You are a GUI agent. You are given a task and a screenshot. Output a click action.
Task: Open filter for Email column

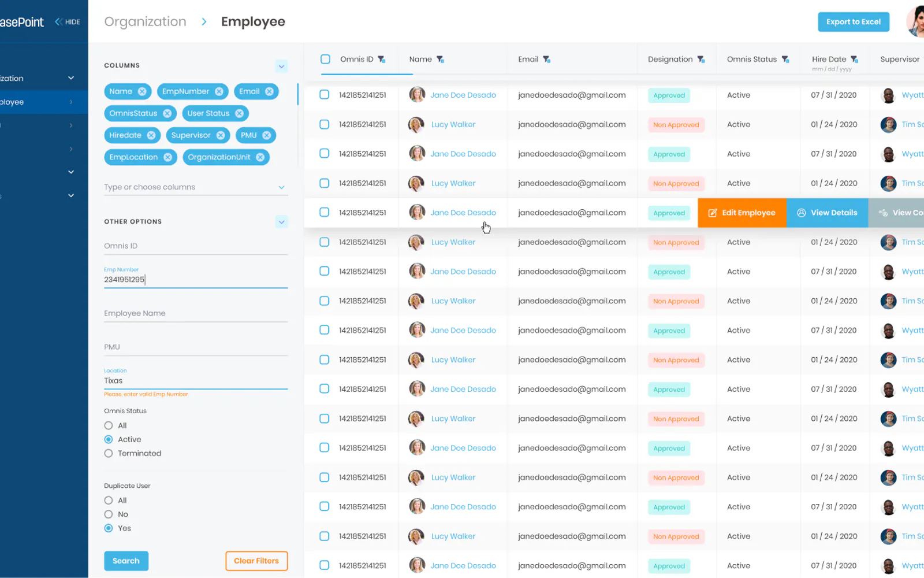click(x=547, y=60)
